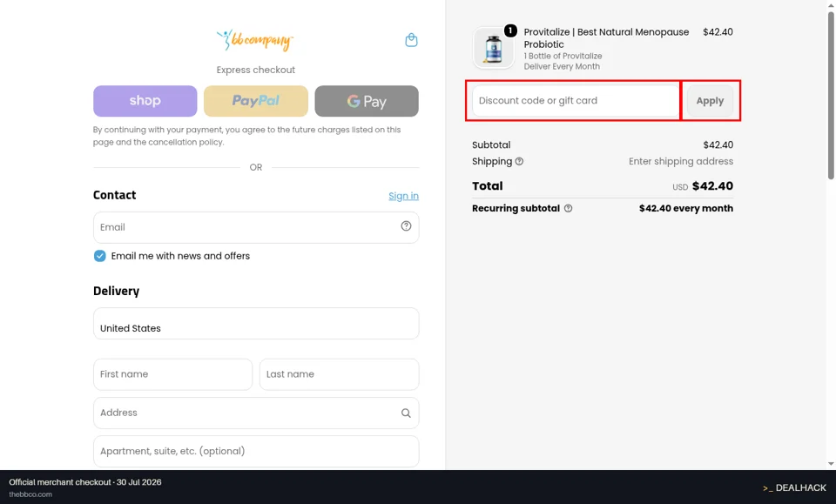836x504 pixels.
Task: Click the bb company logo
Action: click(255, 41)
